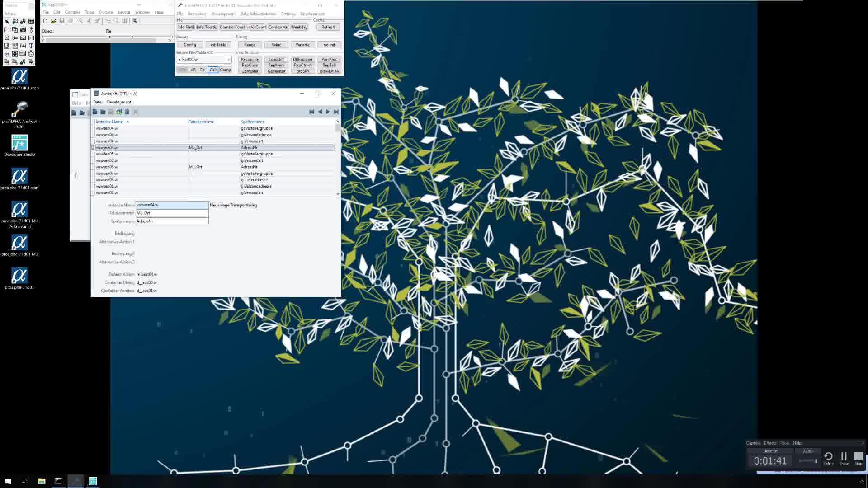Click the Refresh cache button

[x=328, y=27]
